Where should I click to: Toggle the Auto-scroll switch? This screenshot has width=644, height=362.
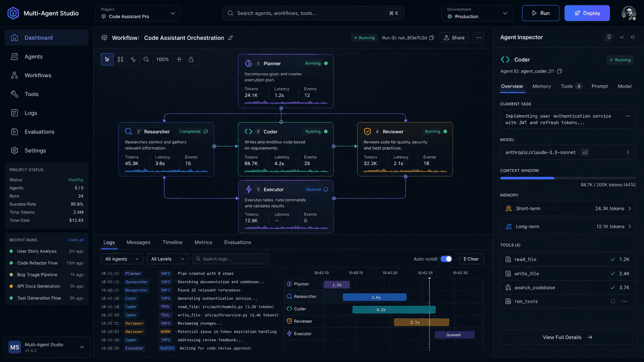(446, 259)
